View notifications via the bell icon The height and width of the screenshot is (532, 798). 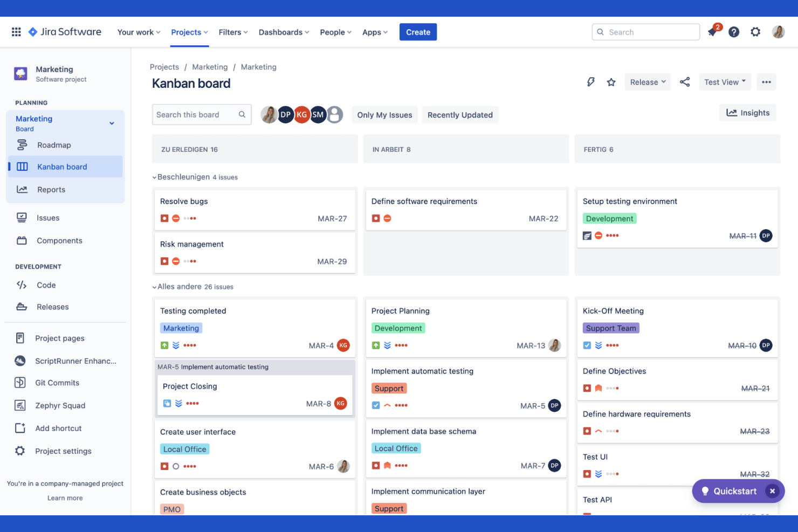coord(712,32)
